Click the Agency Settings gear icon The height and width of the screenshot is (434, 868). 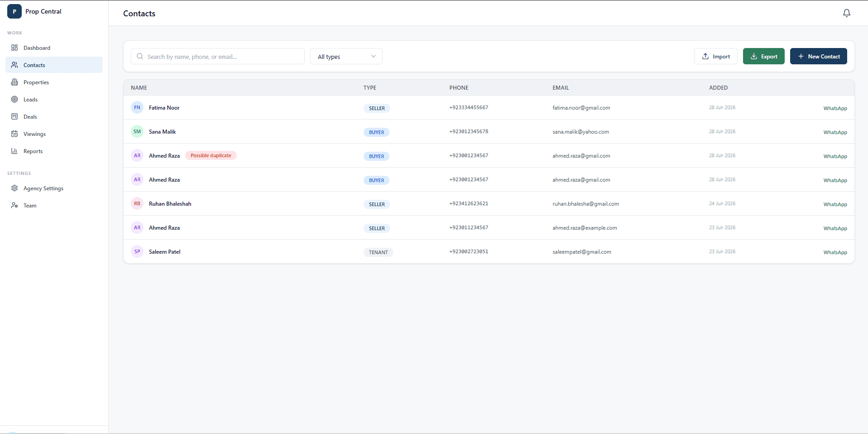click(x=14, y=188)
